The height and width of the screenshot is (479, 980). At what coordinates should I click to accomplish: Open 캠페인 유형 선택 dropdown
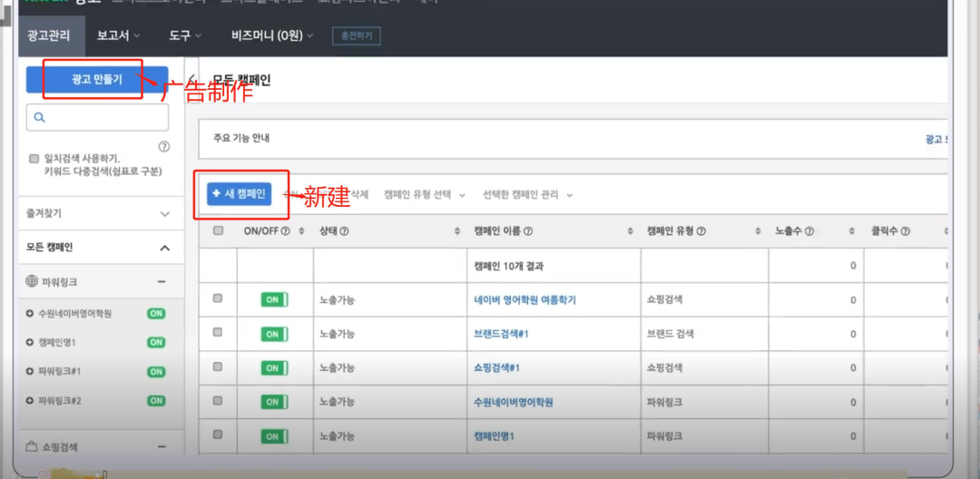[425, 195]
